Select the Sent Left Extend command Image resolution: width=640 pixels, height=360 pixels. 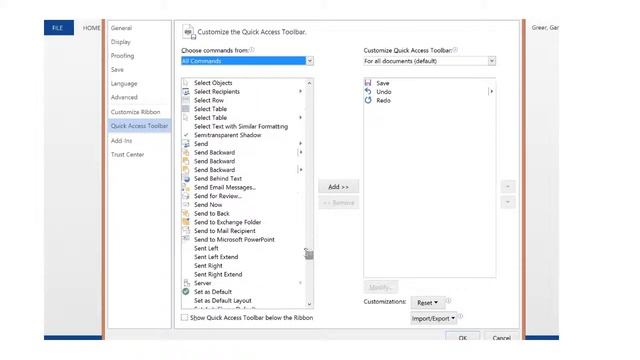216,257
